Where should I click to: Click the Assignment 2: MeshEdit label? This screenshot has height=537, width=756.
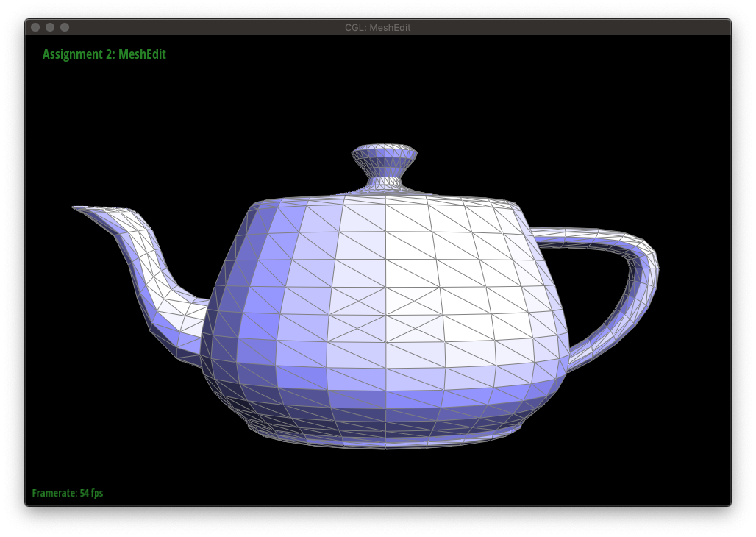pos(104,54)
